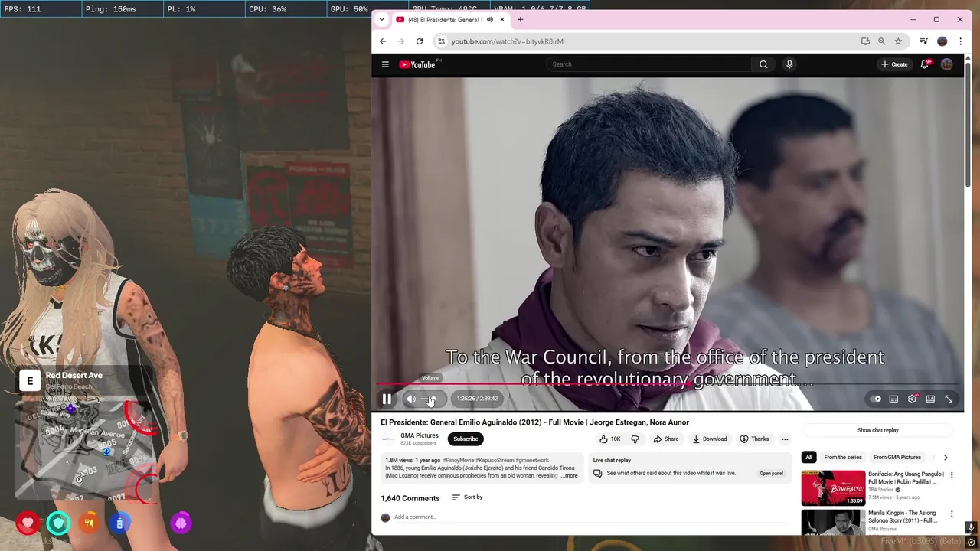Open the Chrome three-dot menu
The height and width of the screenshot is (551, 980).
tap(960, 41)
